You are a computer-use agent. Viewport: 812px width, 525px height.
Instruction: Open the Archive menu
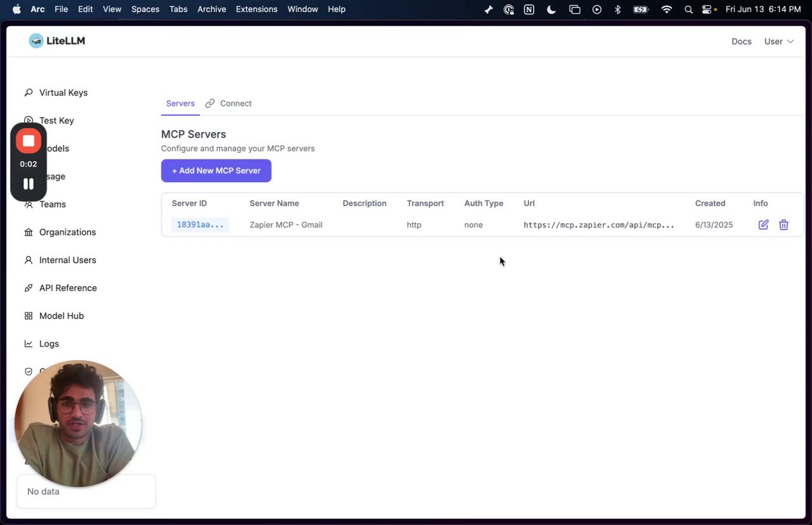point(212,9)
